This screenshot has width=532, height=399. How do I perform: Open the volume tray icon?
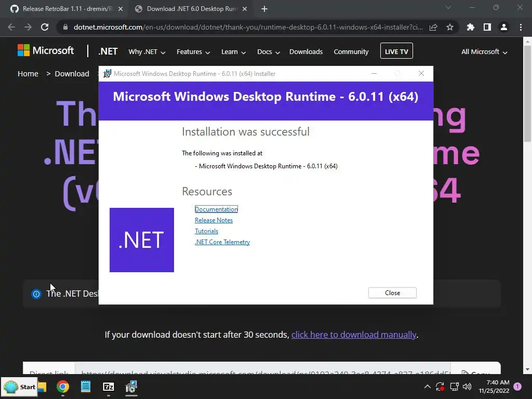click(x=467, y=387)
